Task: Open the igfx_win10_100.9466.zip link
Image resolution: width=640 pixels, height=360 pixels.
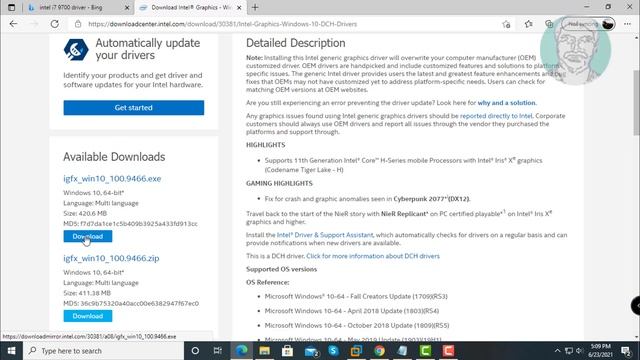Action: (111, 258)
